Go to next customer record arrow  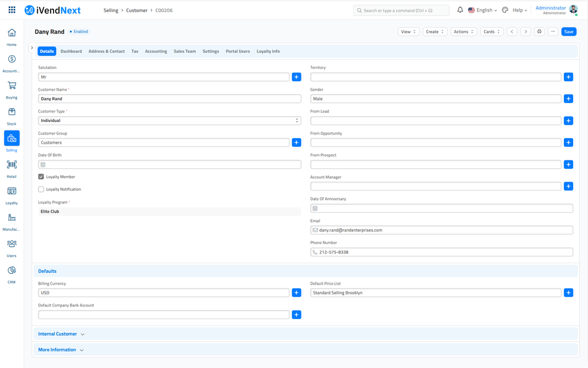pos(525,32)
